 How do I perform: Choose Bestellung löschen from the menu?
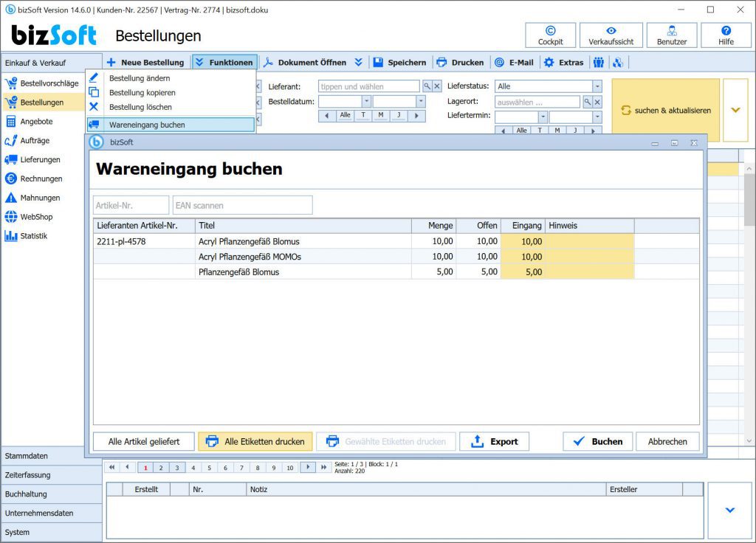coord(140,107)
